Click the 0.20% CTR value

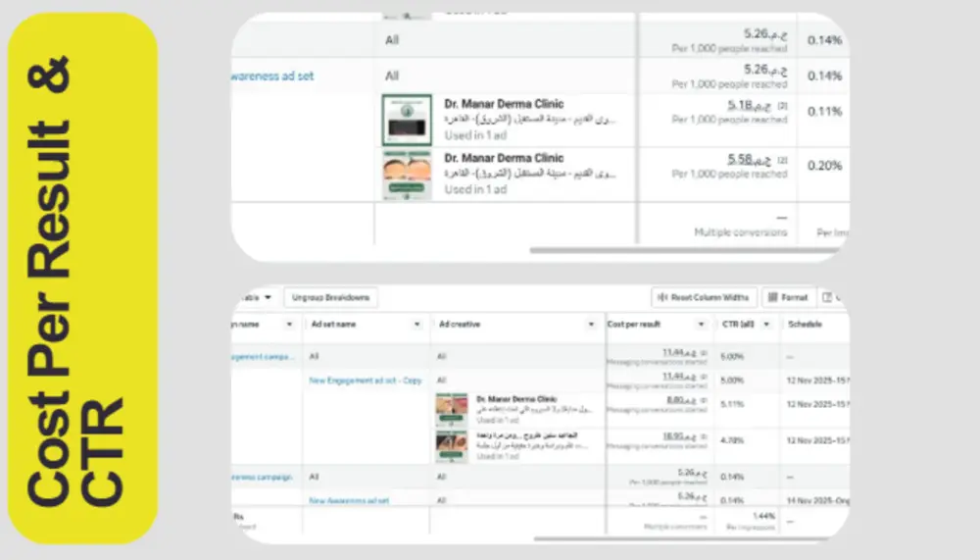[x=824, y=166]
